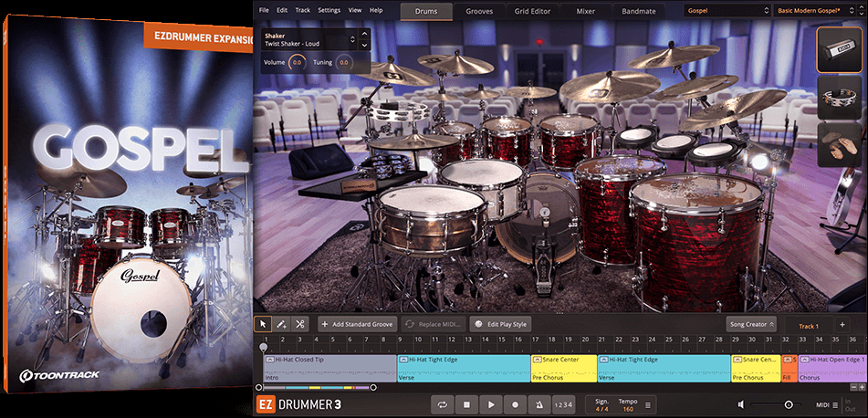Click the Replace MIDI button
Viewport: 868px width, 418px height.
(x=434, y=324)
